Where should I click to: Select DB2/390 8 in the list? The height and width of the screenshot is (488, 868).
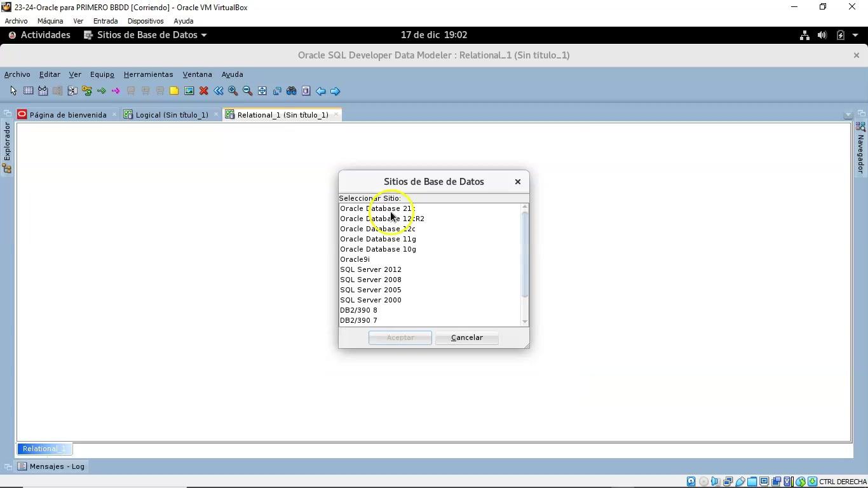pyautogui.click(x=430, y=310)
